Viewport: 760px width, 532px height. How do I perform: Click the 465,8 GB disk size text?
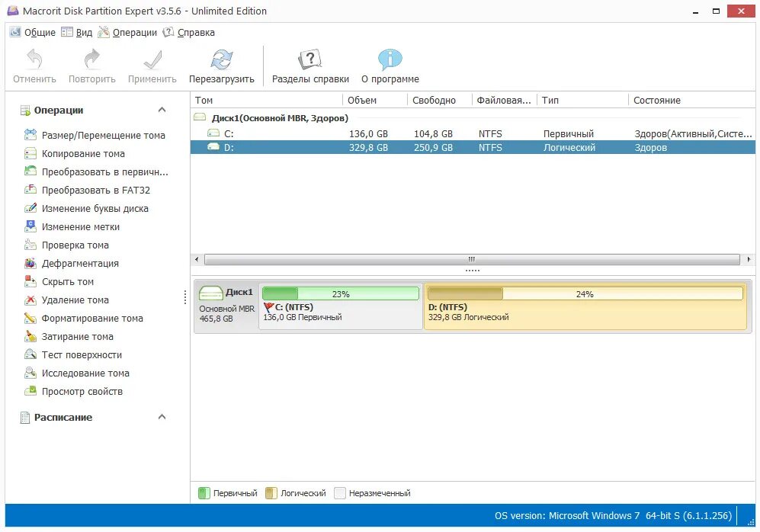coord(216,319)
